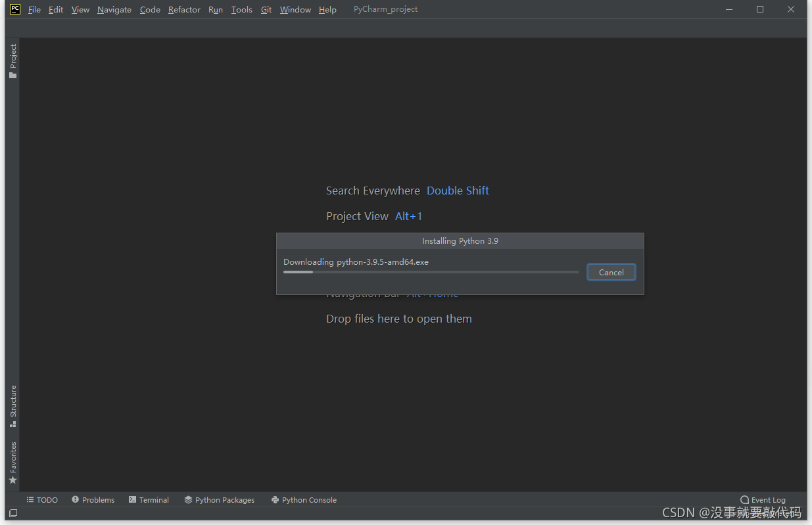Click the PyCharm_project title bar text
Screen dimensions: 812x525
385,9
